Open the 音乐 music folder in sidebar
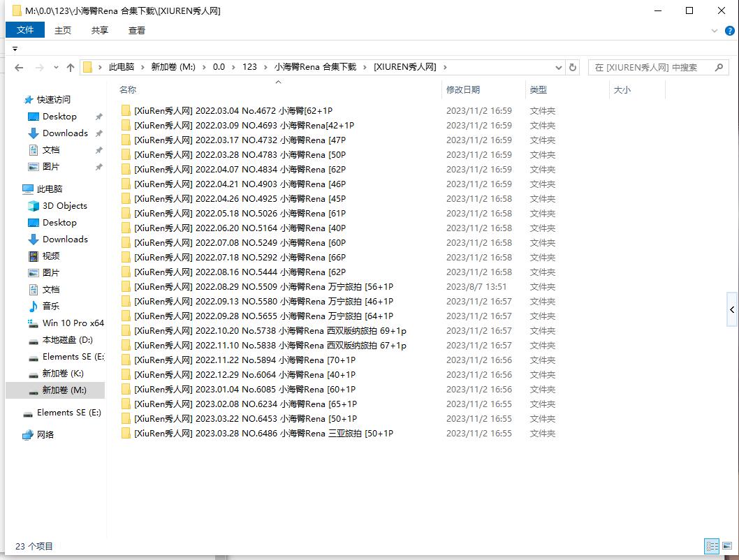The height and width of the screenshot is (560, 739). click(x=51, y=307)
